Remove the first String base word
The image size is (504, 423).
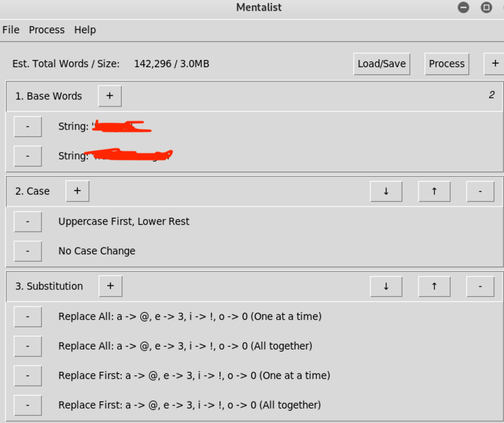(x=28, y=126)
